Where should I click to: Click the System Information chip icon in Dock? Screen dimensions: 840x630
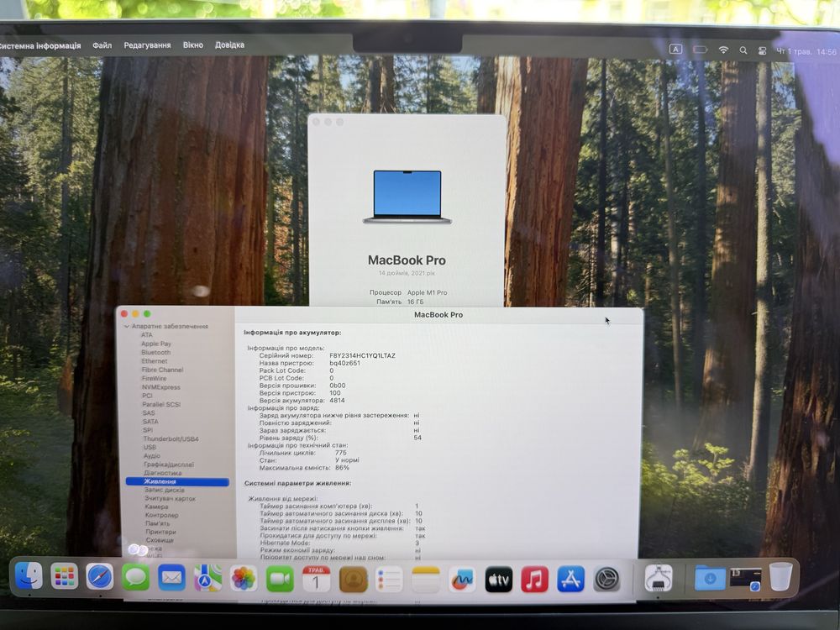tap(659, 578)
